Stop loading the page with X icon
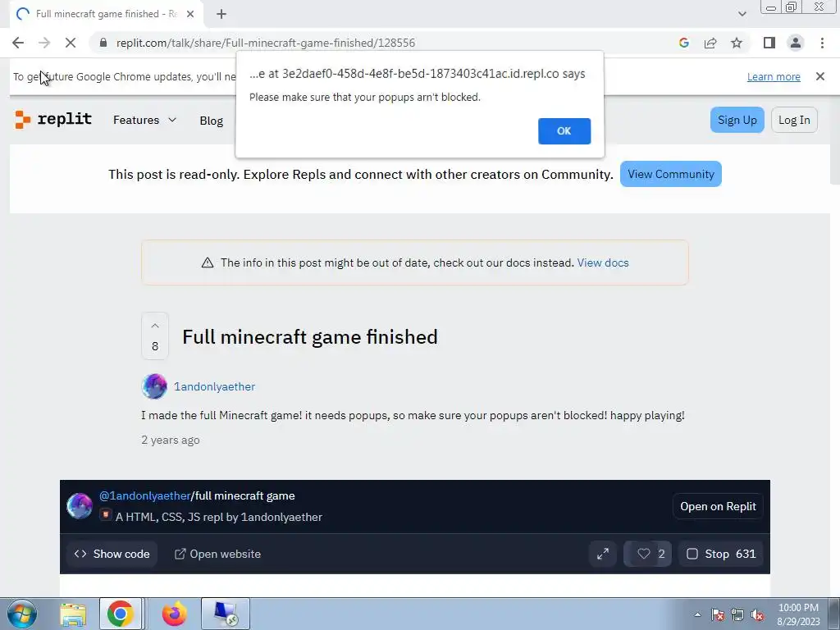Screen dimensions: 840x630 (x=71, y=43)
